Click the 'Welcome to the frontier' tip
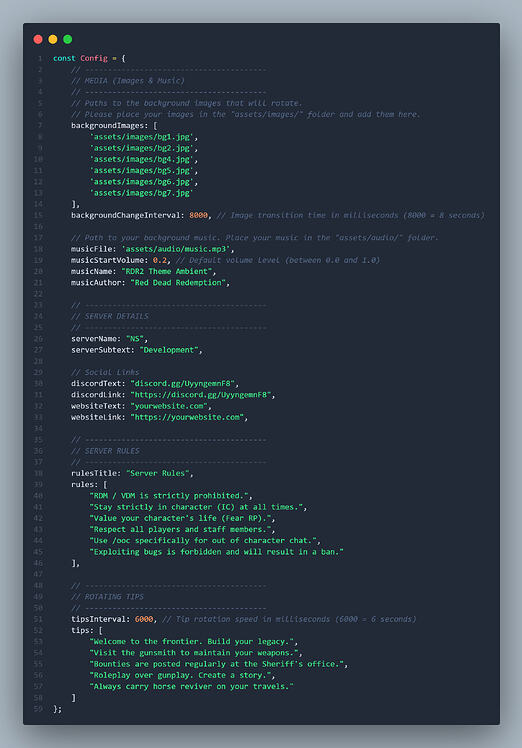The width and height of the screenshot is (522, 748). pyautogui.click(x=191, y=642)
